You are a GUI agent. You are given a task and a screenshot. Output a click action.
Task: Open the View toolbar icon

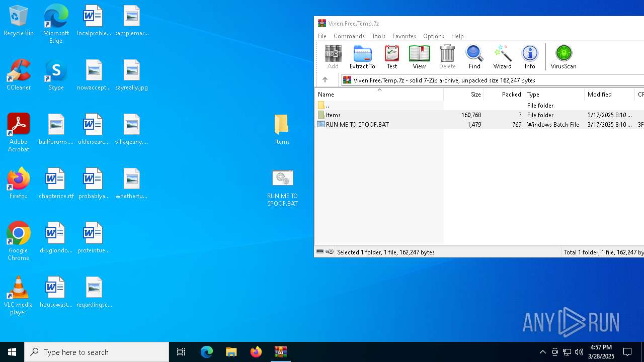tap(419, 57)
